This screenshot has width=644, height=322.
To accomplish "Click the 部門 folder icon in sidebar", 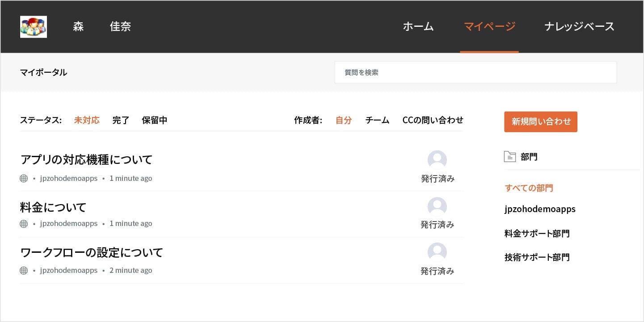I will pyautogui.click(x=509, y=157).
